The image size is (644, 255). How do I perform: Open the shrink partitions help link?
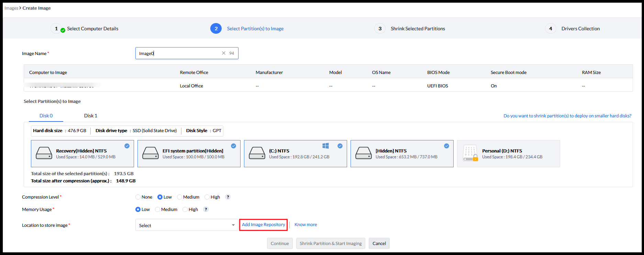click(567, 116)
